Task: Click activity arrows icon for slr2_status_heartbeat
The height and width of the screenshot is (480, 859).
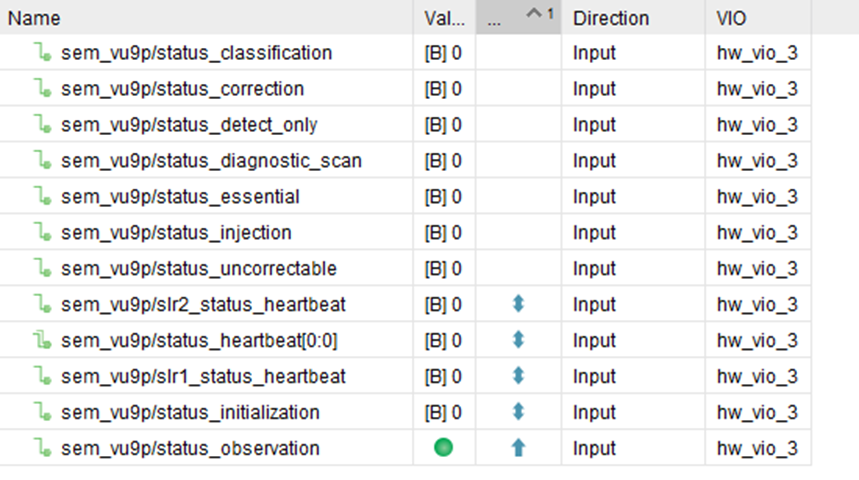Action: (x=518, y=304)
